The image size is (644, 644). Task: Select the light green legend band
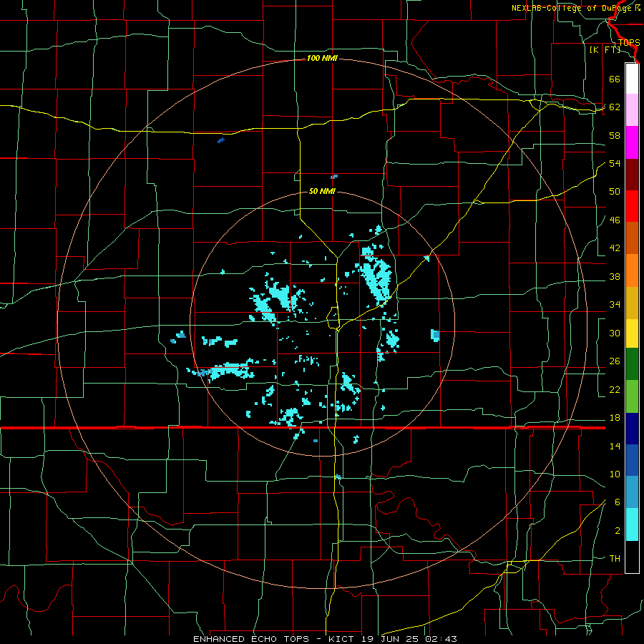632,396
